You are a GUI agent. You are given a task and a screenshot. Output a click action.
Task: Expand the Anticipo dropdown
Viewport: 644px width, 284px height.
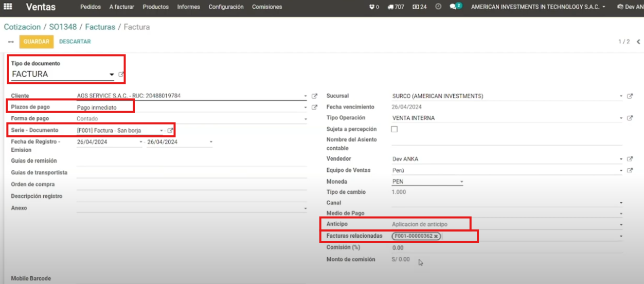pyautogui.click(x=621, y=225)
